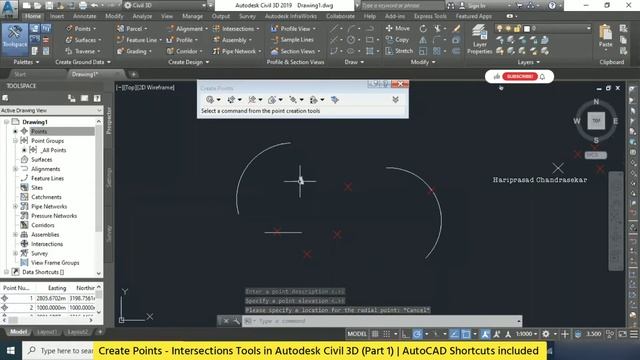
Task: Toggle object snap in status bar
Action: pyautogui.click(x=465, y=334)
